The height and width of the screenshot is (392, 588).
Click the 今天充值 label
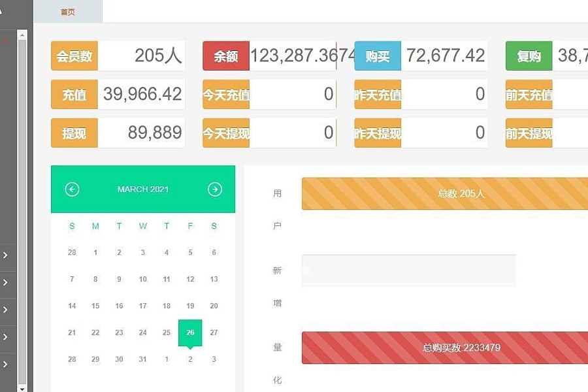click(226, 95)
